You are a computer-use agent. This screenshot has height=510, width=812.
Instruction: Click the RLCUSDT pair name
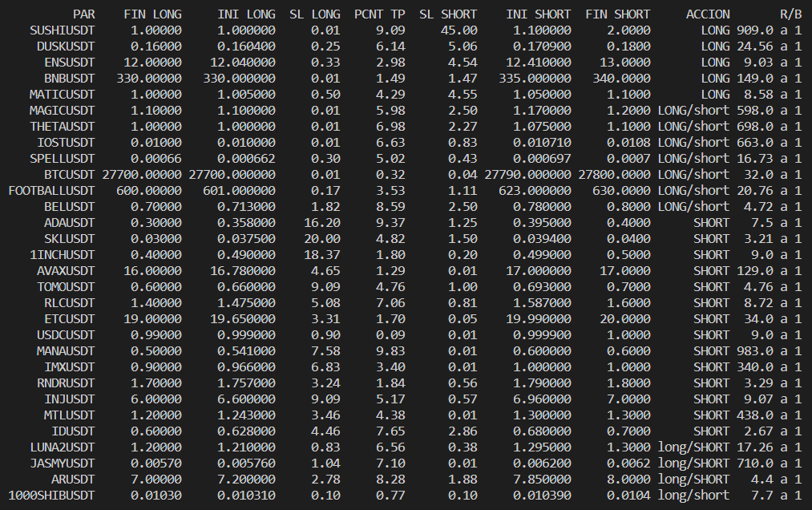tap(70, 303)
